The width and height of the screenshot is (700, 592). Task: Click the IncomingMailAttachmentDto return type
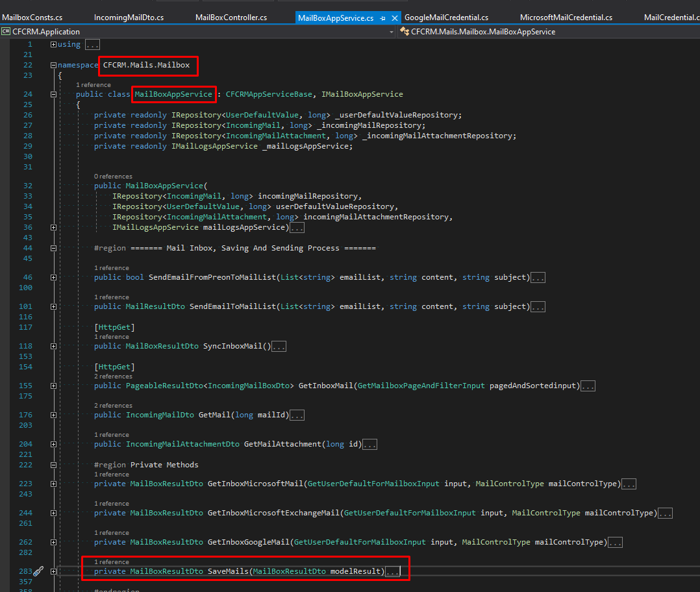[x=182, y=445]
